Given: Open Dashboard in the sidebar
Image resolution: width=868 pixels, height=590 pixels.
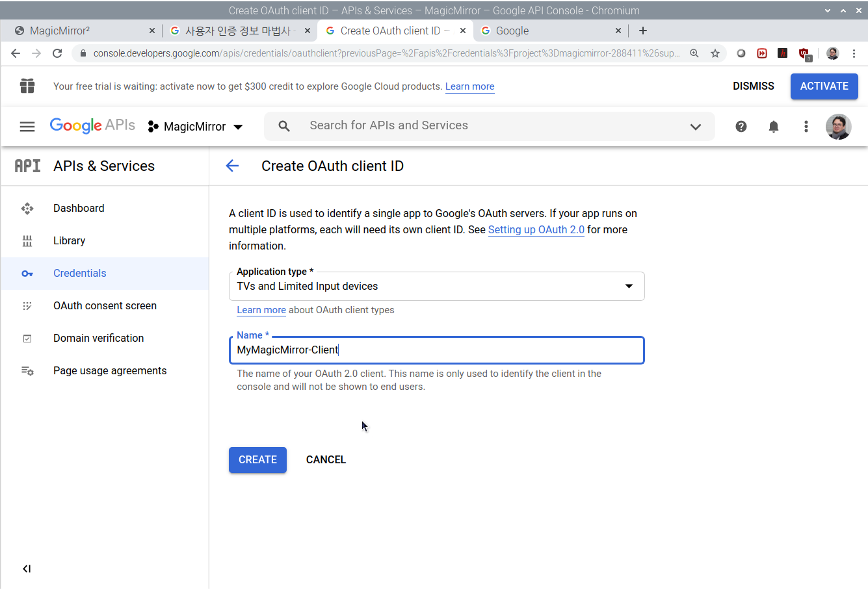Looking at the screenshot, I should coord(105,208).
